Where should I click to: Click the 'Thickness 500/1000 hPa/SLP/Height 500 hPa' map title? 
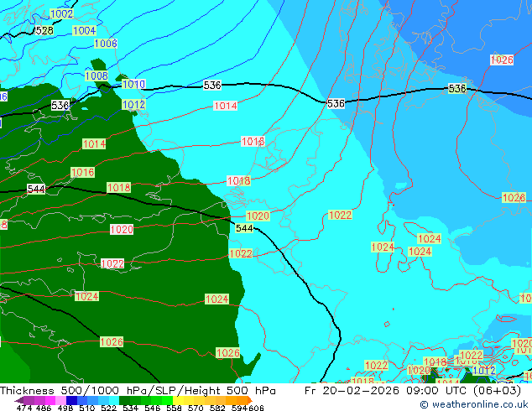point(138,391)
